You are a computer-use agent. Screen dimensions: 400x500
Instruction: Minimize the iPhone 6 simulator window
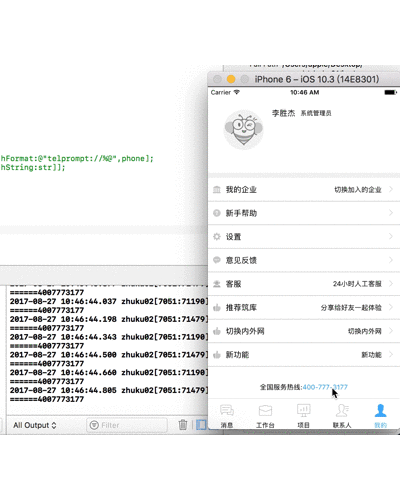click(231, 79)
